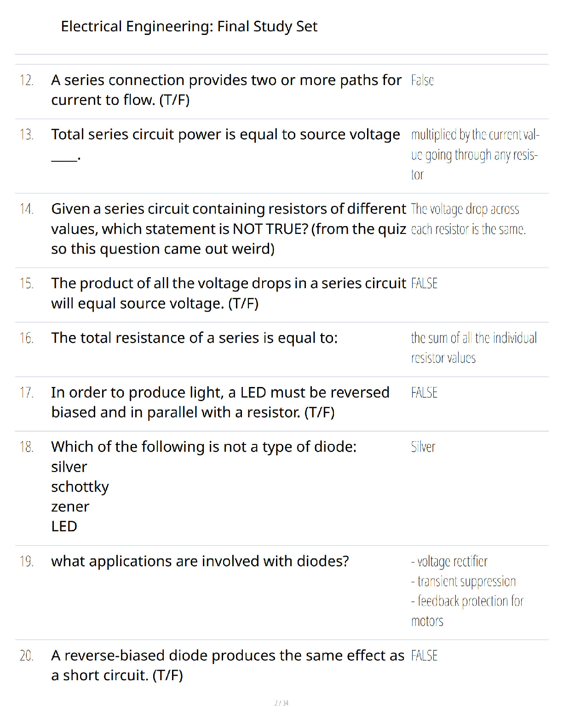Click the answer 'the sum of all the individual resistor values'
The image size is (563, 728).
pyautogui.click(x=474, y=348)
